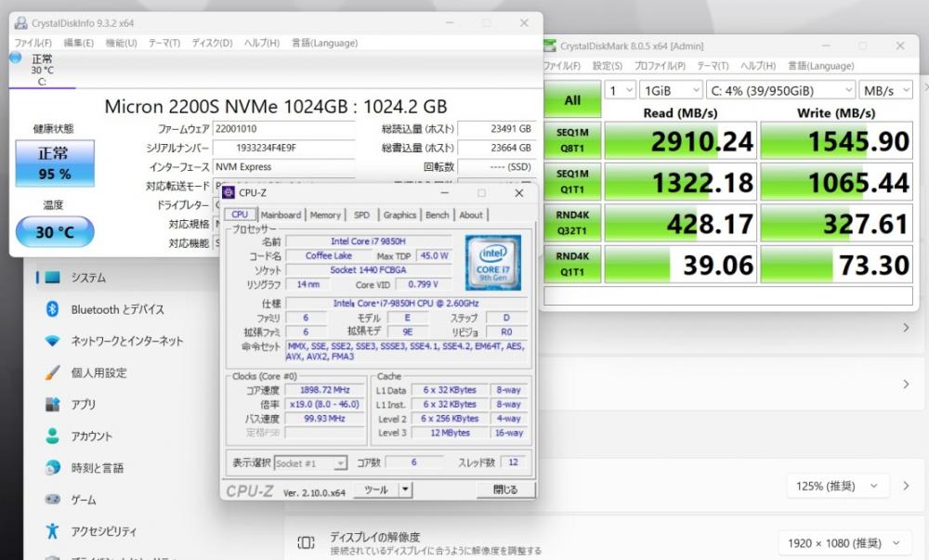Screen dimensions: 929x560
Task: Run the SEQ1M Q8T1 benchmark test
Action: [571, 140]
